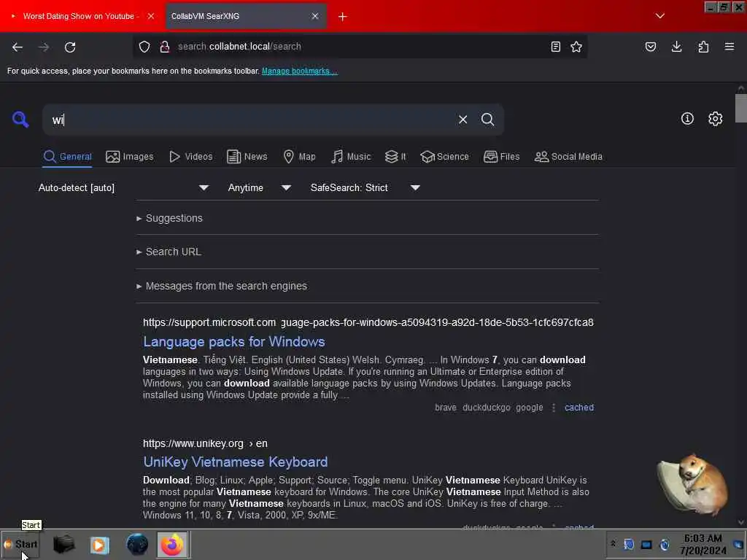Image resolution: width=747 pixels, height=560 pixels.
Task: Click the connection security lock icon
Action: coord(165,47)
